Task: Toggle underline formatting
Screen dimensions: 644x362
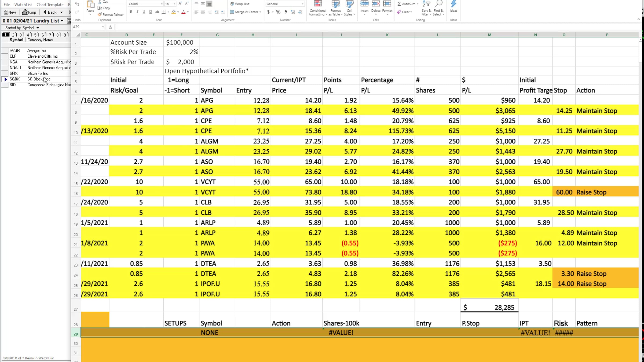Action: click(144, 12)
